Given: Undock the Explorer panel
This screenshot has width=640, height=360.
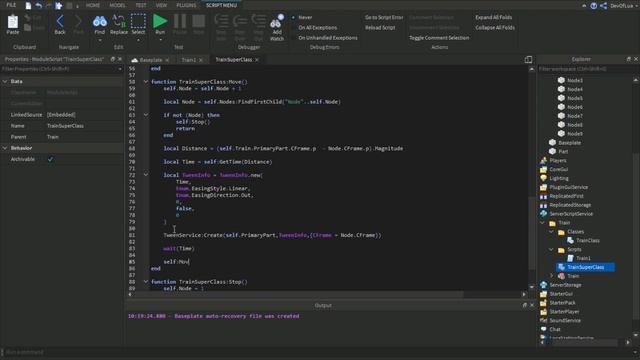Looking at the screenshot, I should pos(629,59).
